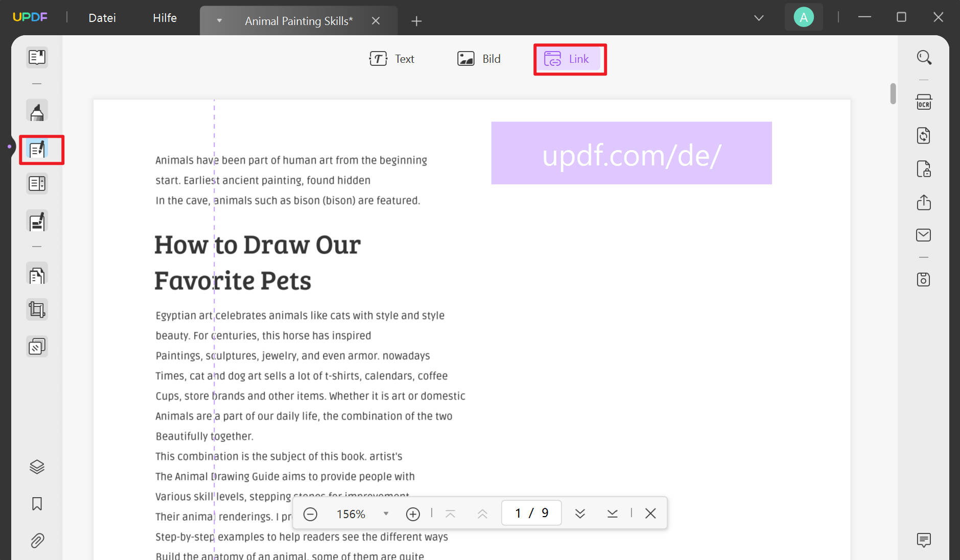Click the updf.com/de/ link on the page
Screen dimensions: 960x560
pos(631,153)
